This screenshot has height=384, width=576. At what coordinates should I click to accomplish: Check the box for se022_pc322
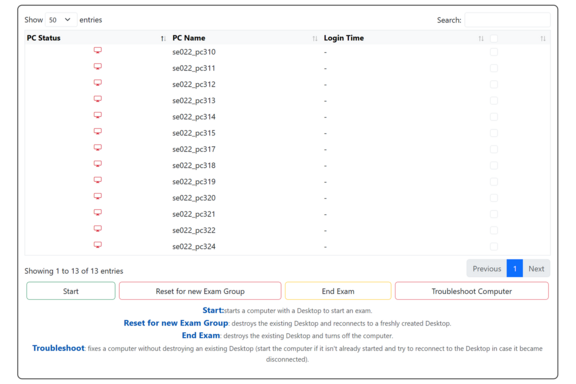(x=494, y=230)
